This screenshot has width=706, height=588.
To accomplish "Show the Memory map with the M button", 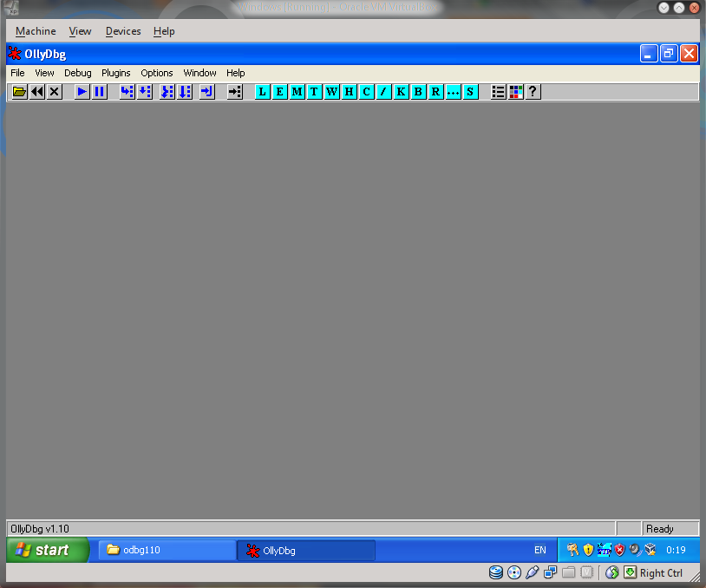I will [297, 92].
